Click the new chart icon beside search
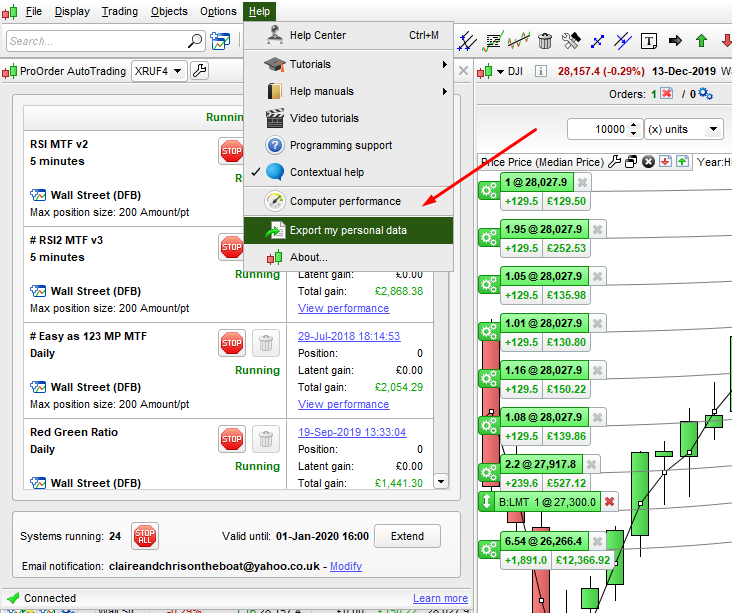 [x=220, y=41]
